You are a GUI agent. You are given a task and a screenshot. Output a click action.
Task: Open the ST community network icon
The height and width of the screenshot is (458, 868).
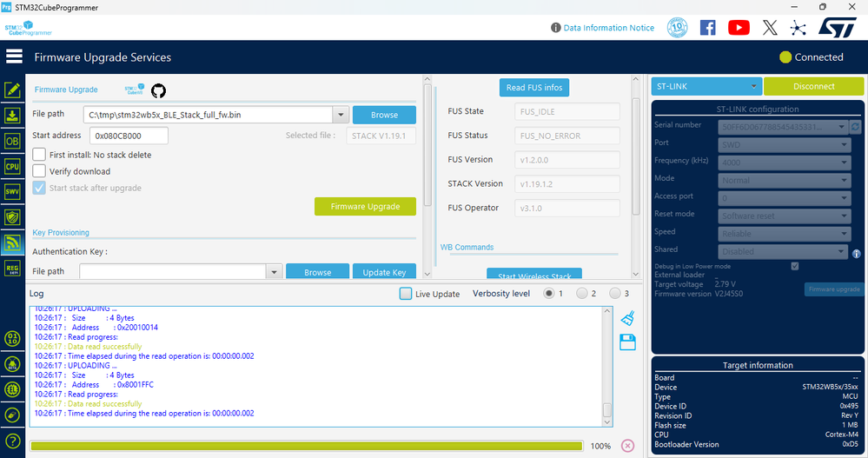pyautogui.click(x=798, y=28)
